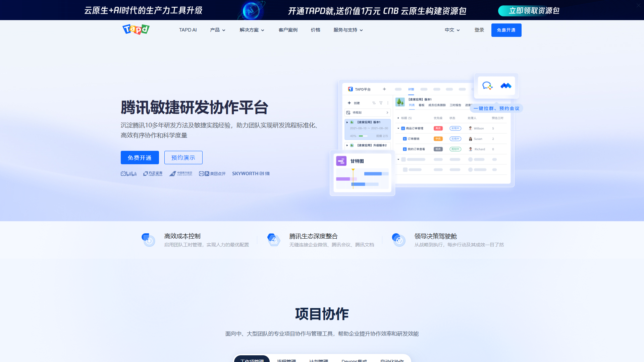Click the 中国南方航空 customer logo

tap(181, 174)
